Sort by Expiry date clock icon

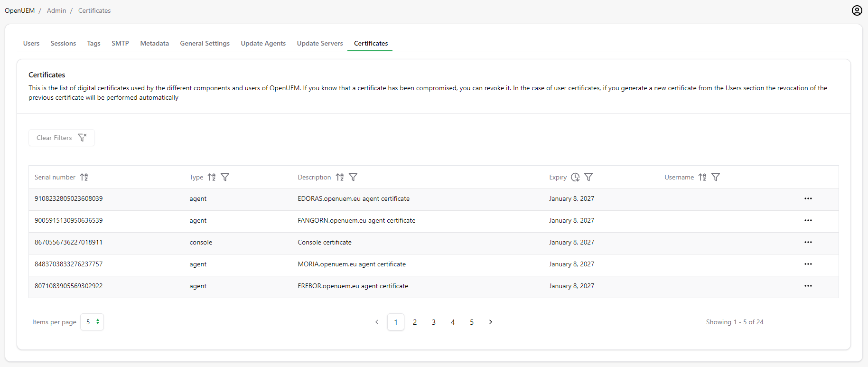click(575, 177)
